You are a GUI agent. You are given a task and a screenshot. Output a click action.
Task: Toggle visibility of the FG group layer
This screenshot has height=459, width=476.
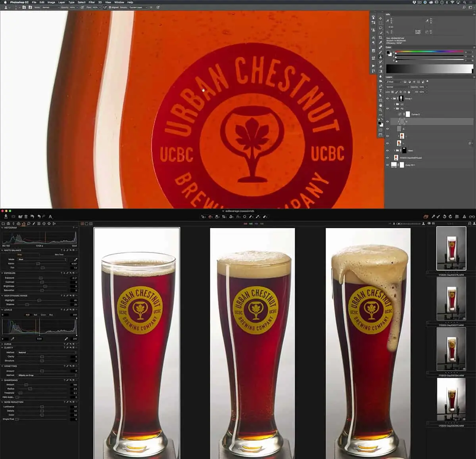(388, 108)
